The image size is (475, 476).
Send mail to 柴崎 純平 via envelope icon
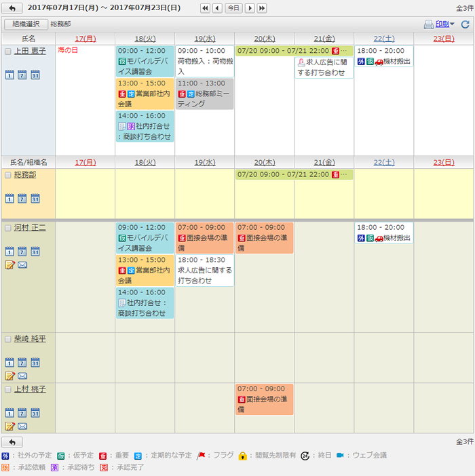[x=22, y=376]
